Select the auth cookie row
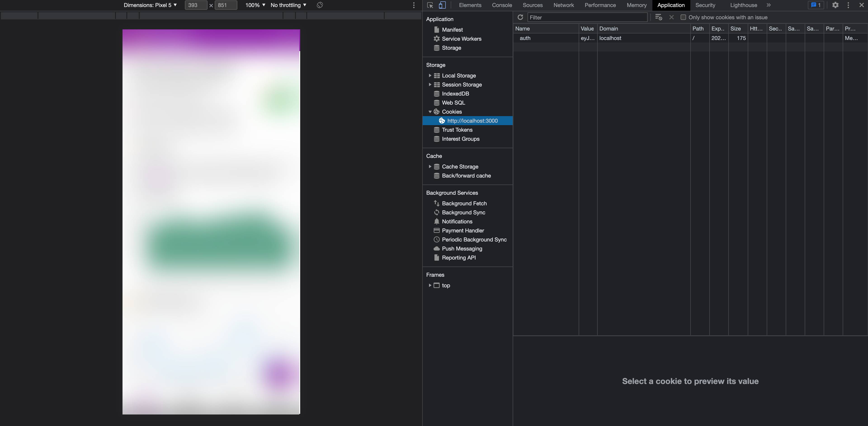The width and height of the screenshot is (868, 426). coord(690,38)
